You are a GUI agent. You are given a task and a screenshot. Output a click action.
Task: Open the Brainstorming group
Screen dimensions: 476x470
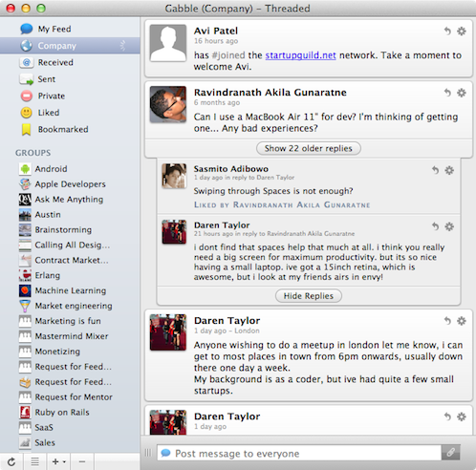point(70,229)
